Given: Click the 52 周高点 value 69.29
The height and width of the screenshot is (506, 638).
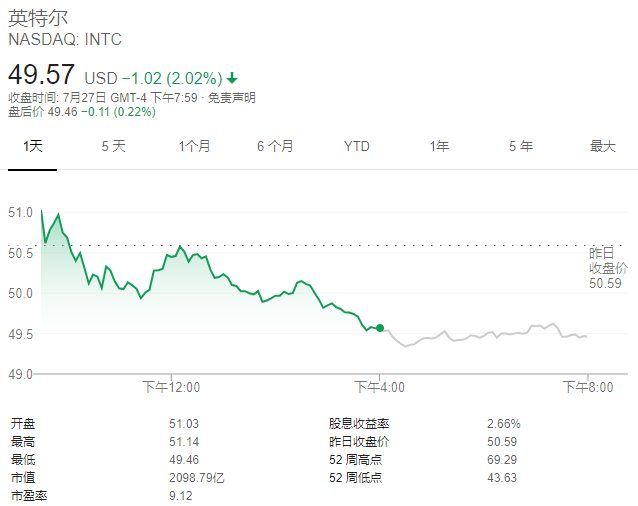Looking at the screenshot, I should pyautogui.click(x=502, y=459).
